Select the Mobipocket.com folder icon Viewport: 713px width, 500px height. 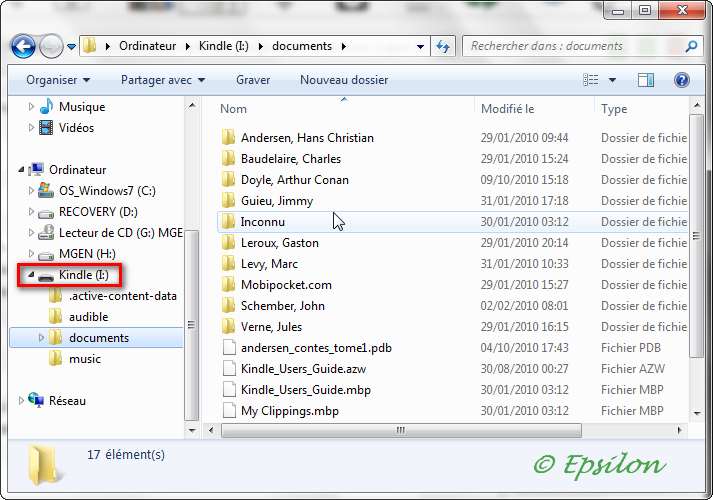pos(229,284)
